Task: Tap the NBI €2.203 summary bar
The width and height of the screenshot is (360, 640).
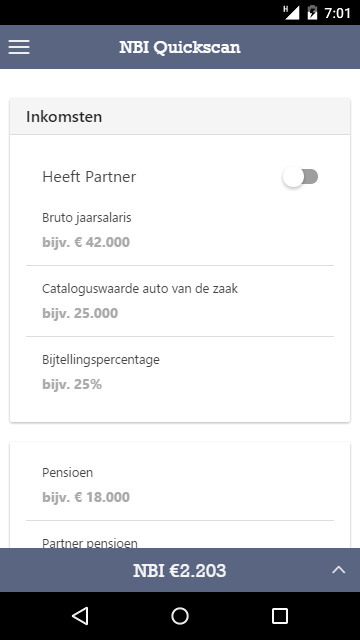Action: pyautogui.click(x=180, y=570)
